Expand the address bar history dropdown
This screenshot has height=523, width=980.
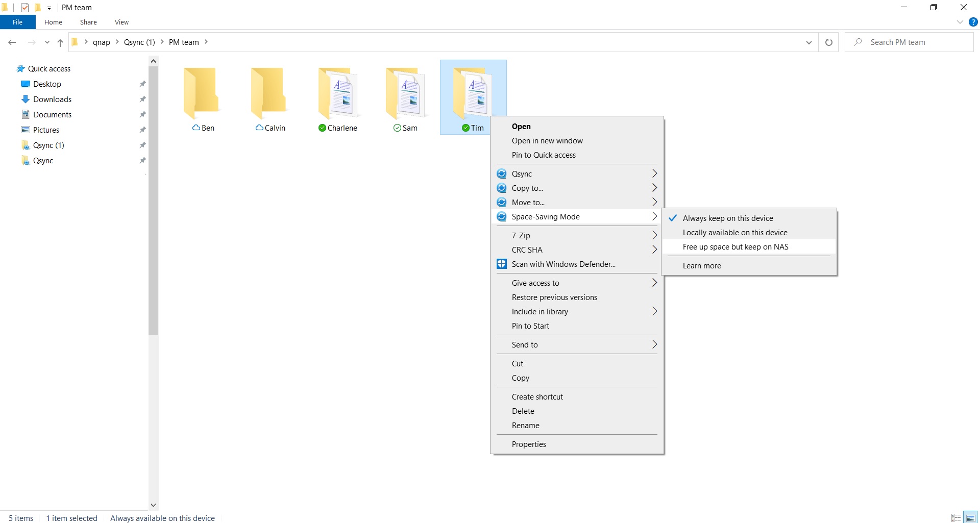point(808,42)
